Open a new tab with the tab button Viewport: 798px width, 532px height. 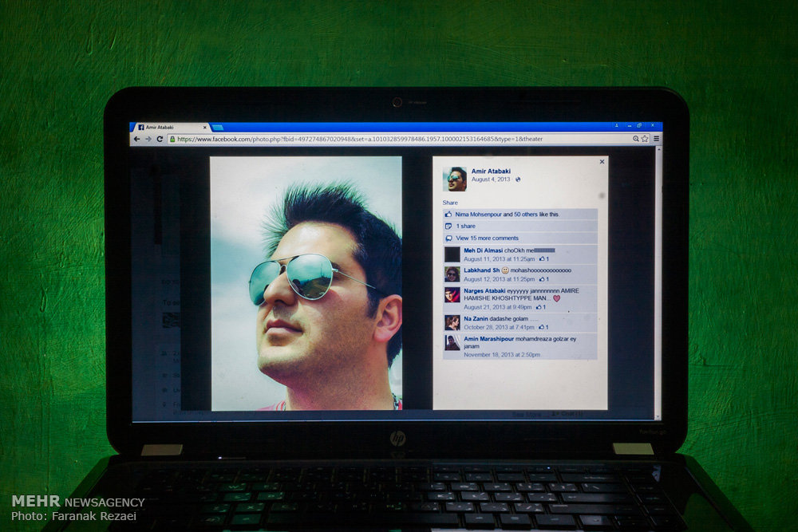218,127
